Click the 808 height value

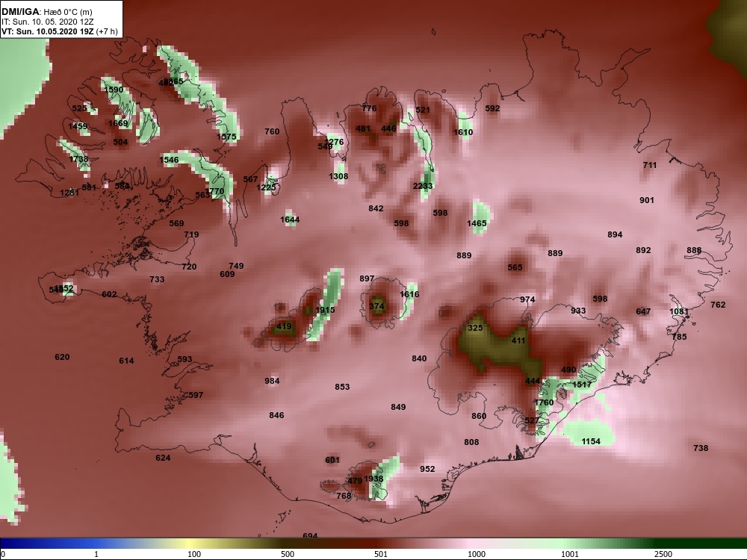point(471,442)
